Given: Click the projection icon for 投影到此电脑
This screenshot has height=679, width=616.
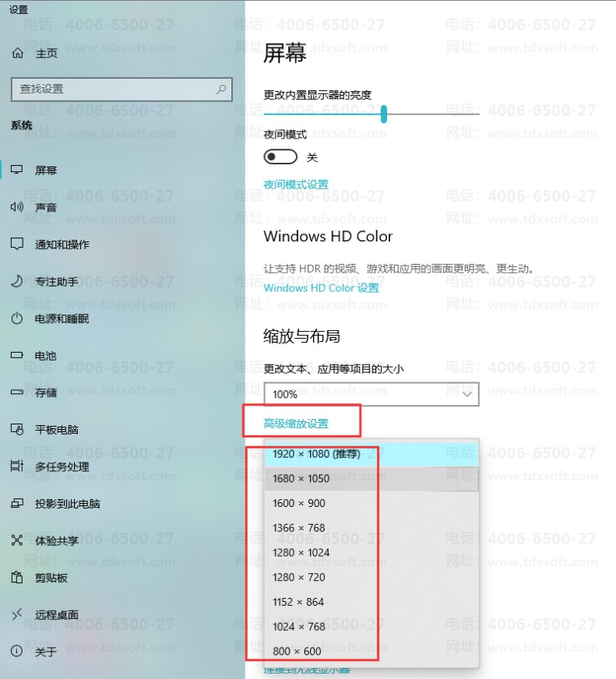Looking at the screenshot, I should click(x=16, y=503).
